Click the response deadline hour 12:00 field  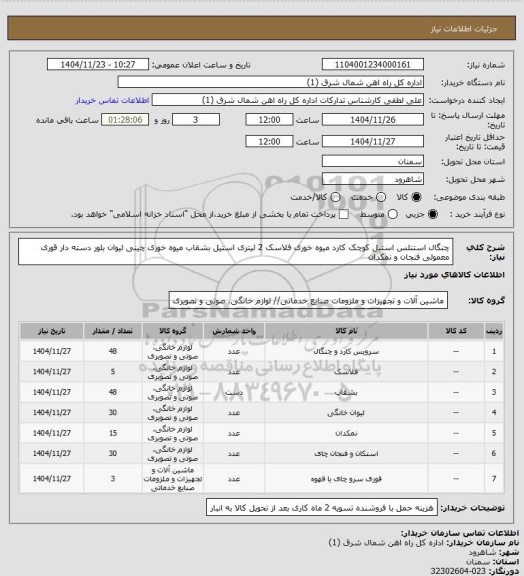point(269,120)
